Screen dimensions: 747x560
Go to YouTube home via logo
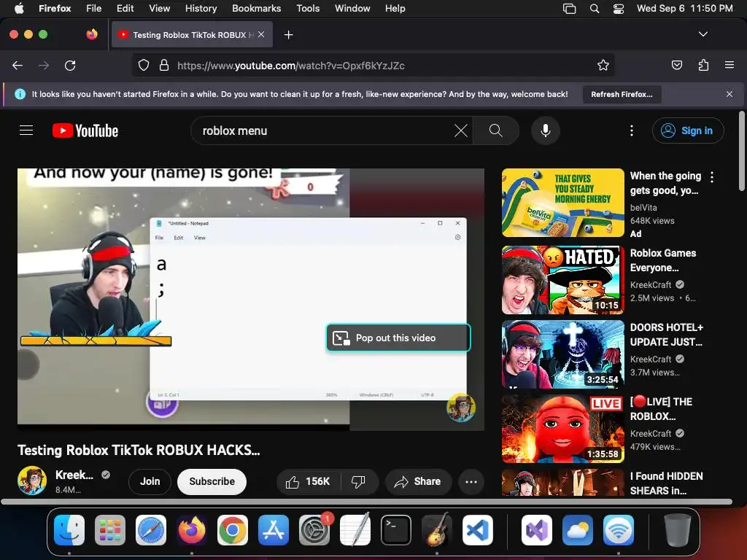tap(85, 131)
